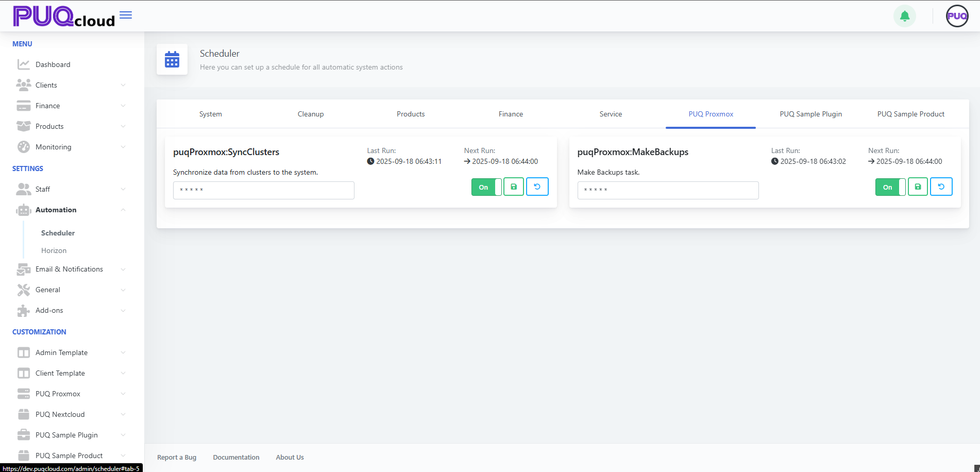Switch to the PUQ Sample Product tab
Screen dimensions: 980x472
click(x=911, y=114)
